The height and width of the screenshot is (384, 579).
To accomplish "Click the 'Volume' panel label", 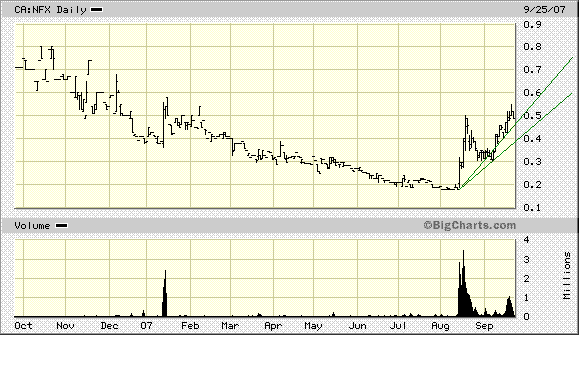I will 32,226.
